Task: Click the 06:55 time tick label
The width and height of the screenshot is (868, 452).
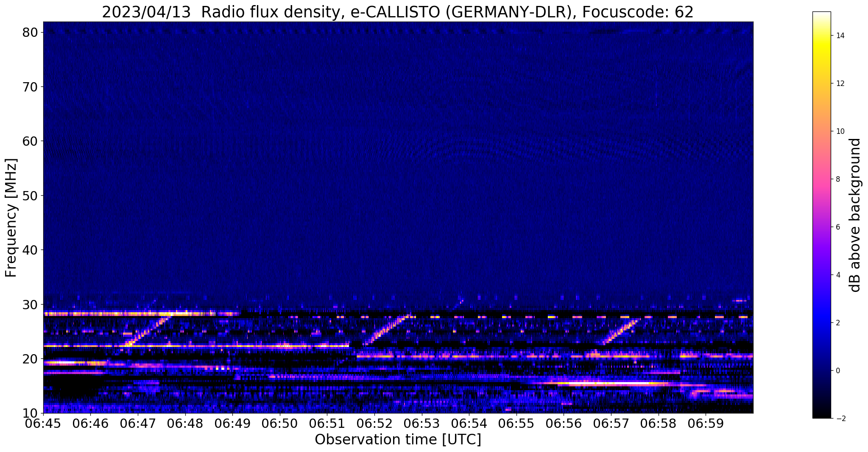Action: click(516, 423)
